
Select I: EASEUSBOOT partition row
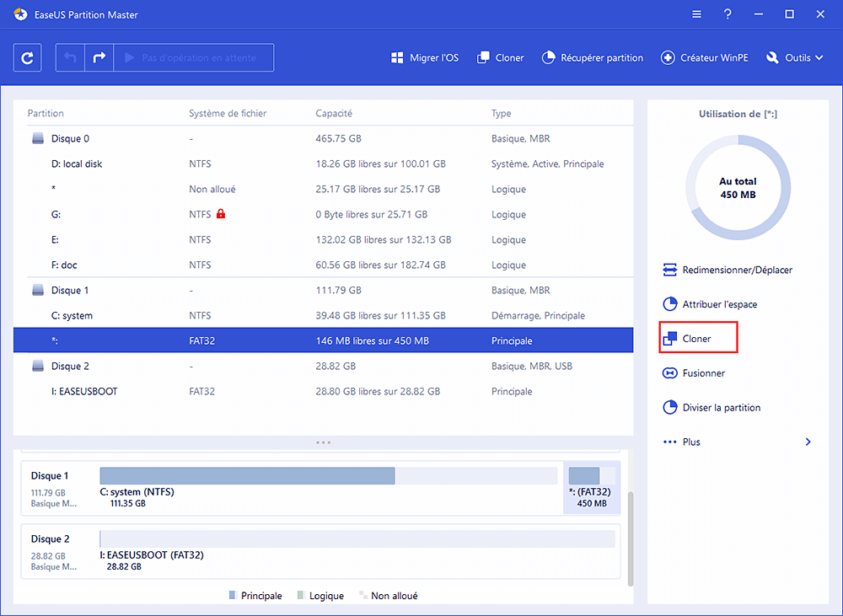click(323, 391)
